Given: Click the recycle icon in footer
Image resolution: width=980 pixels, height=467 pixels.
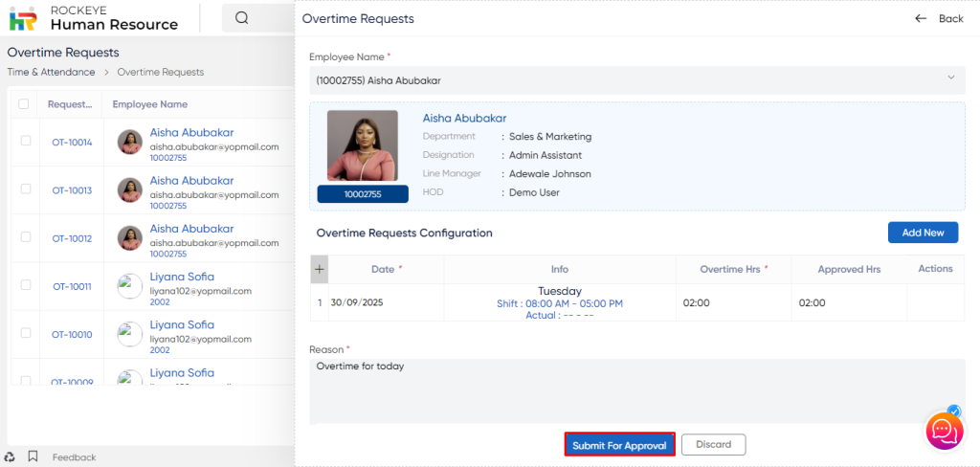Looking at the screenshot, I should 10,456.
